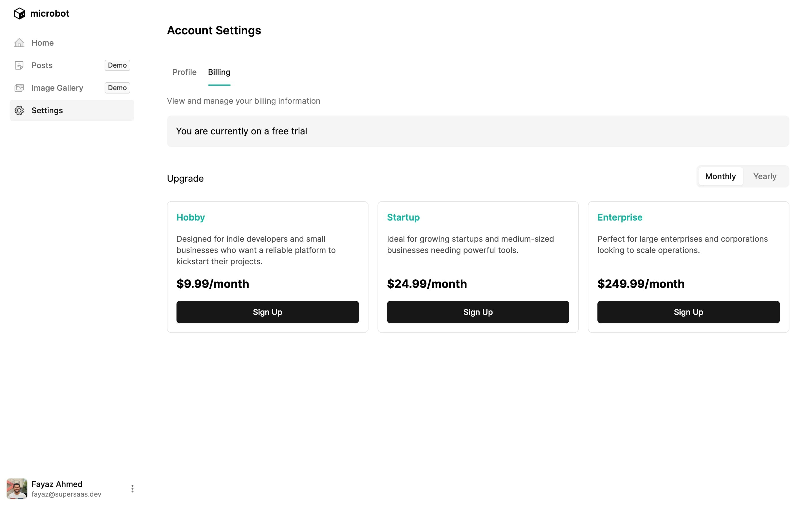Click the Home house icon
Image resolution: width=812 pixels, height=507 pixels.
tap(19, 43)
